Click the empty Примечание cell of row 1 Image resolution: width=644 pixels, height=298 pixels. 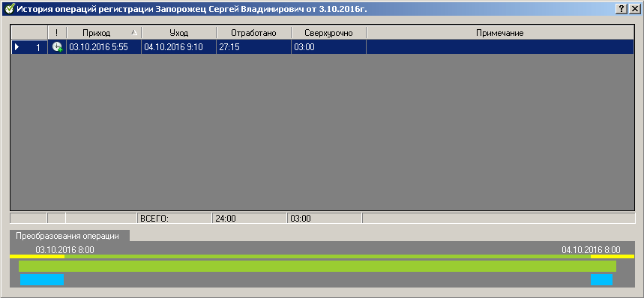click(500, 47)
